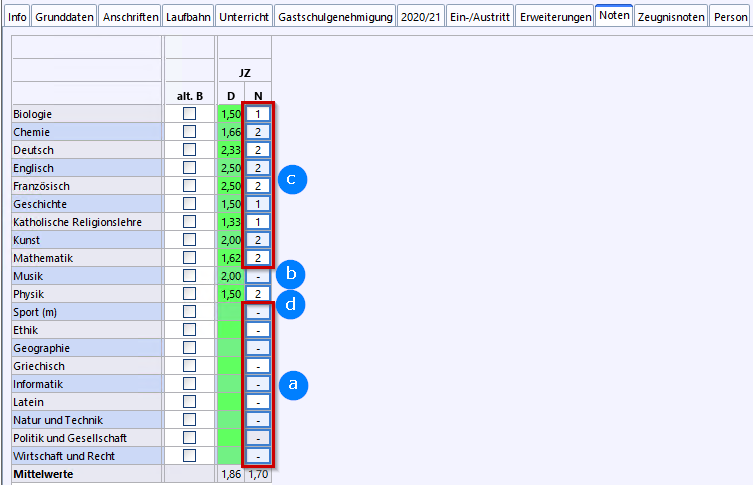Select the N grade field for Mathematik

tap(258, 258)
